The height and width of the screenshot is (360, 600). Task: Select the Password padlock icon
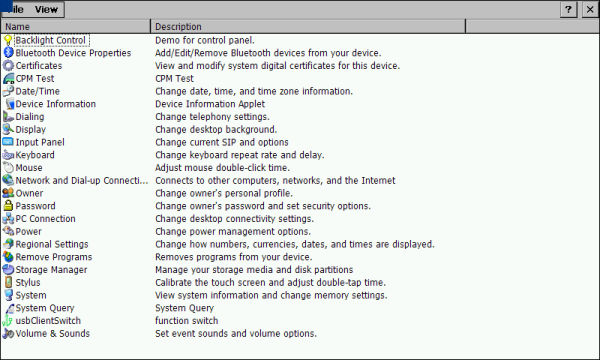point(8,206)
